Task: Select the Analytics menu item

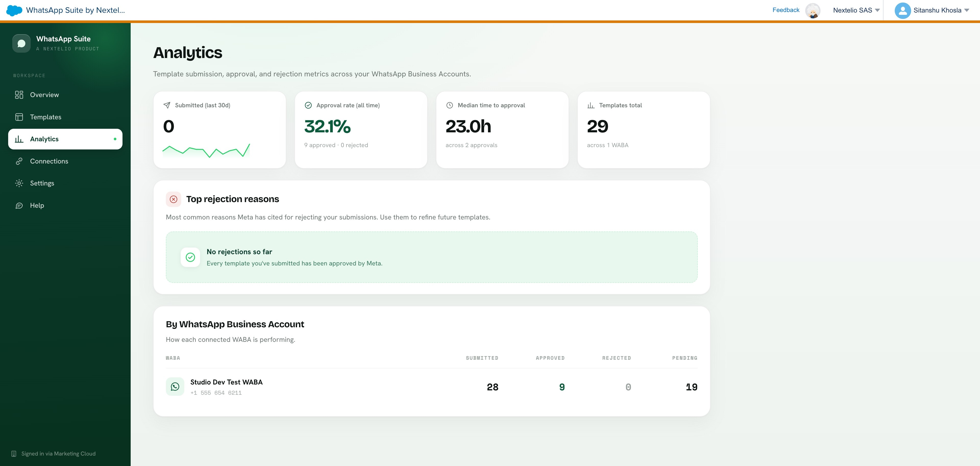Action: click(x=65, y=139)
